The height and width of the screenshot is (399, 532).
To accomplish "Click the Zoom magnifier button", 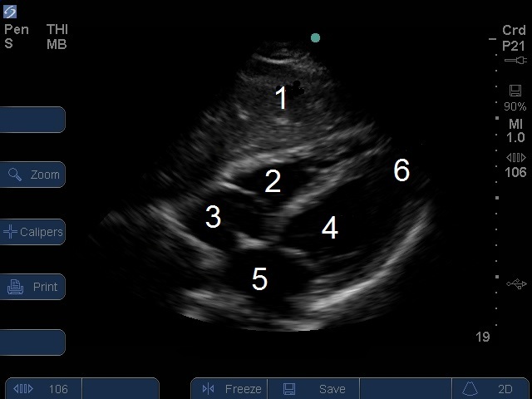I will pos(32,175).
